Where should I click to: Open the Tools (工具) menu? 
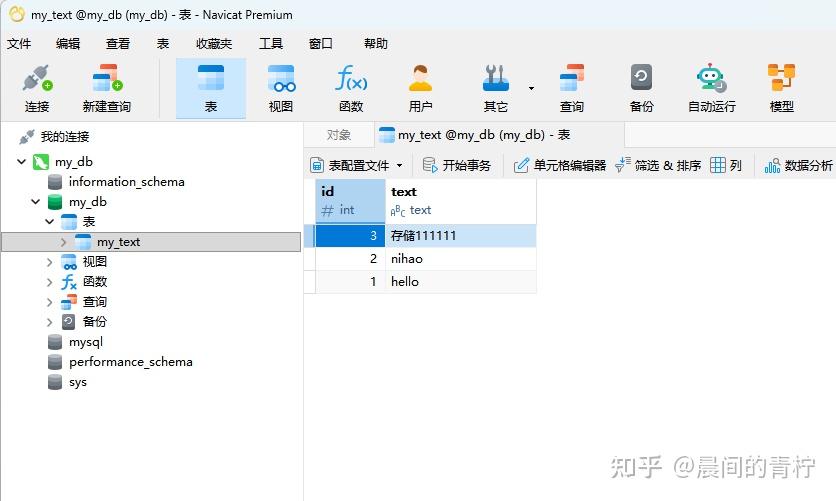(x=271, y=44)
